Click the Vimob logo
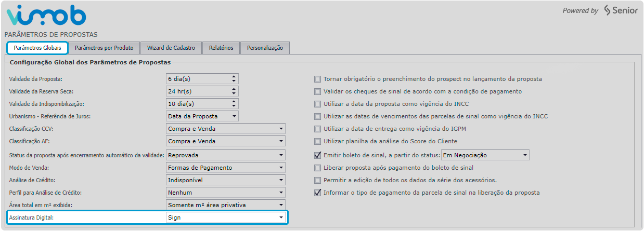Image resolution: width=644 pixels, height=231 pixels. 46,16
